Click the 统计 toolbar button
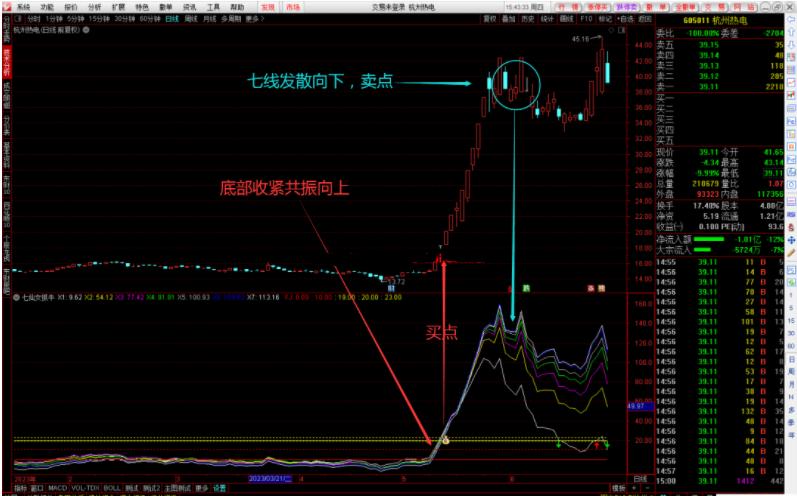Viewport: 797px width, 496px height. click(x=547, y=19)
